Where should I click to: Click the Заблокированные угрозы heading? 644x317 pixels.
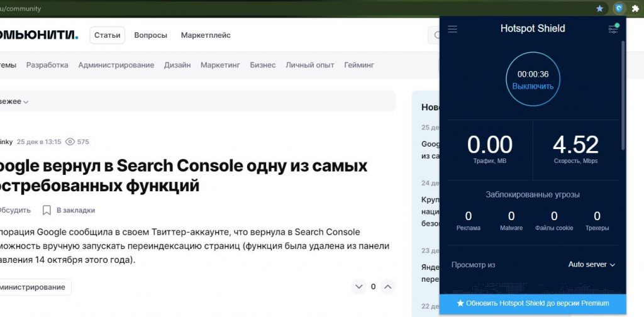[533, 194]
